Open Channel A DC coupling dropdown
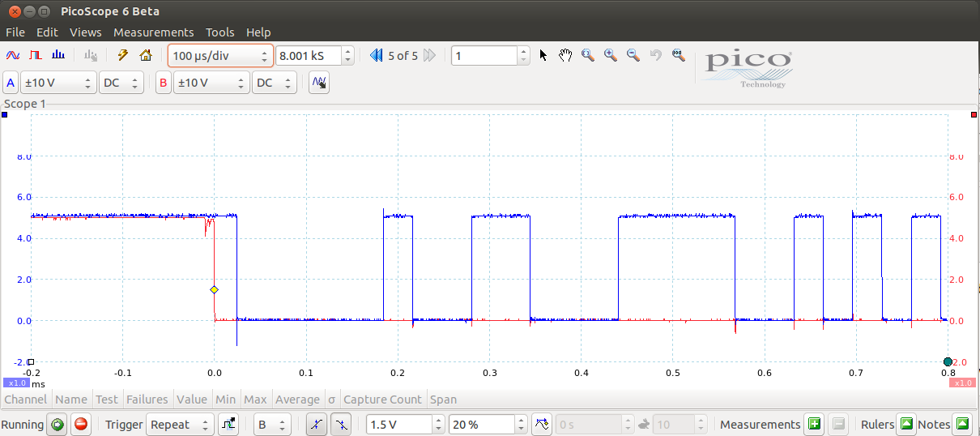980x436 pixels. [121, 83]
